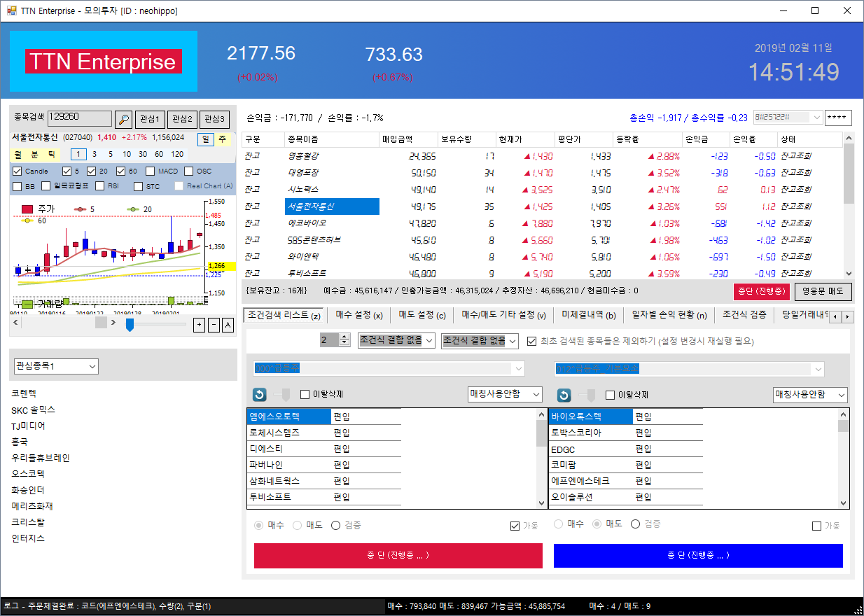Click the chart scrollbar left arrow
864x616 pixels.
(x=16, y=322)
